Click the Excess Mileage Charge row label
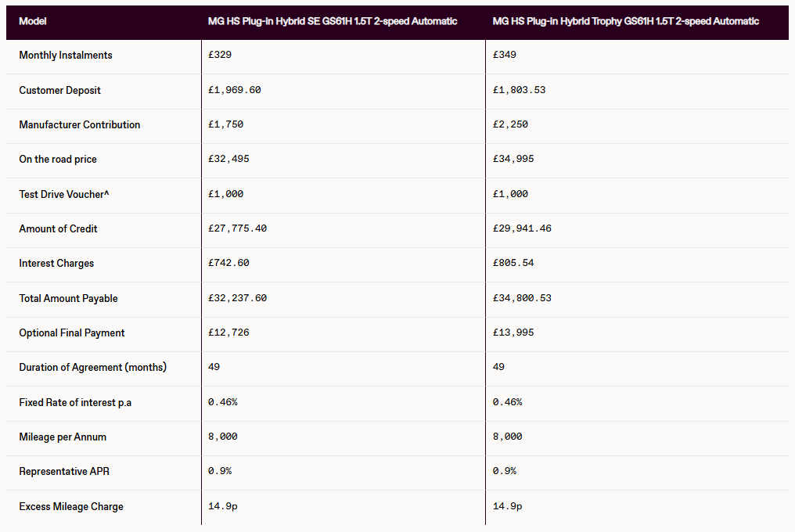 point(71,506)
